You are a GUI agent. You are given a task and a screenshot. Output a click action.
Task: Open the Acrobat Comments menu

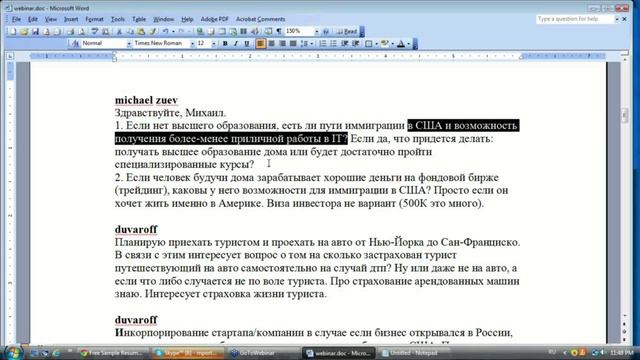260,19
